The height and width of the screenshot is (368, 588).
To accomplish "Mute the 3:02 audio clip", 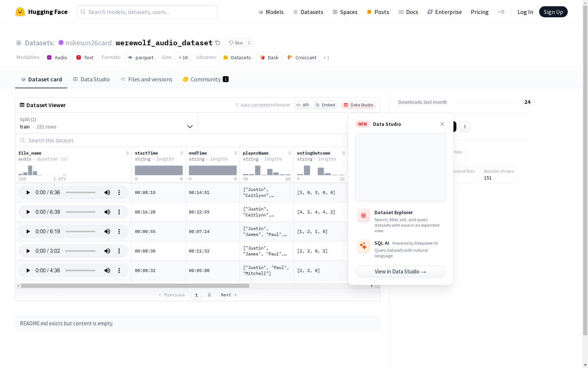I will (107, 251).
